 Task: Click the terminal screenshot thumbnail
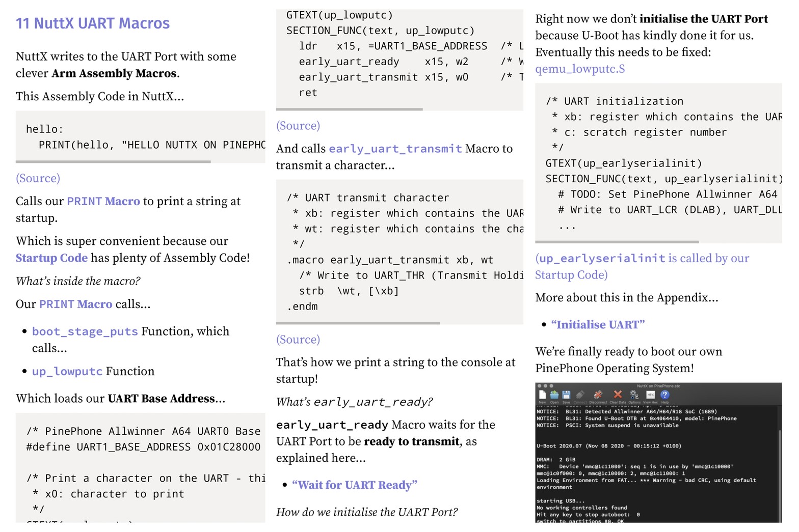(658, 453)
